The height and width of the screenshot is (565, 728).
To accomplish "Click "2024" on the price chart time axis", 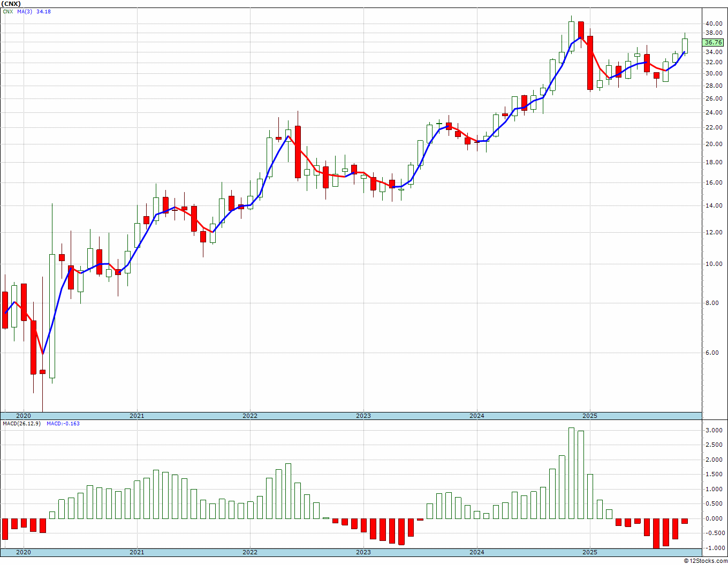I will click(477, 416).
